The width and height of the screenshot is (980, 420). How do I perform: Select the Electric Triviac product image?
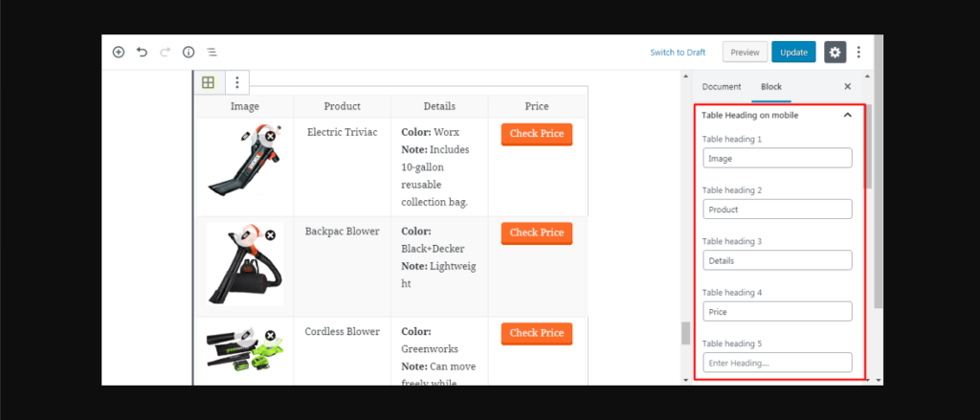pos(245,160)
